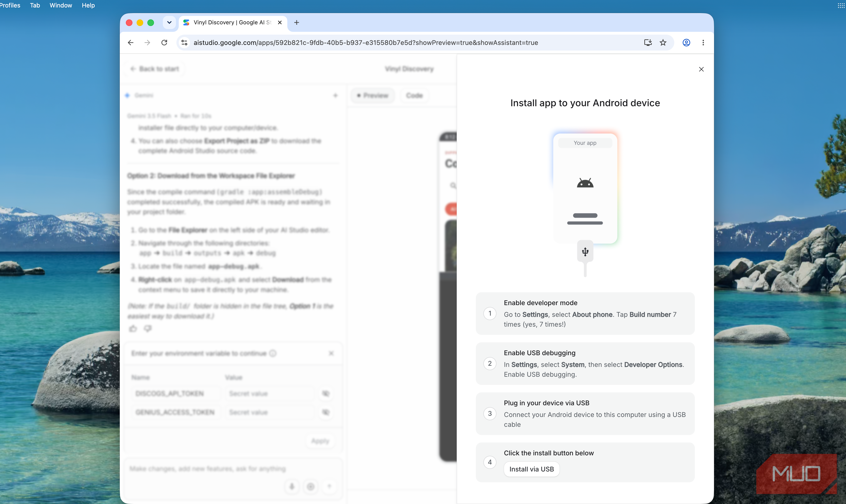The width and height of the screenshot is (846, 504).
Task: Switch to the Code tab
Action: [414, 95]
